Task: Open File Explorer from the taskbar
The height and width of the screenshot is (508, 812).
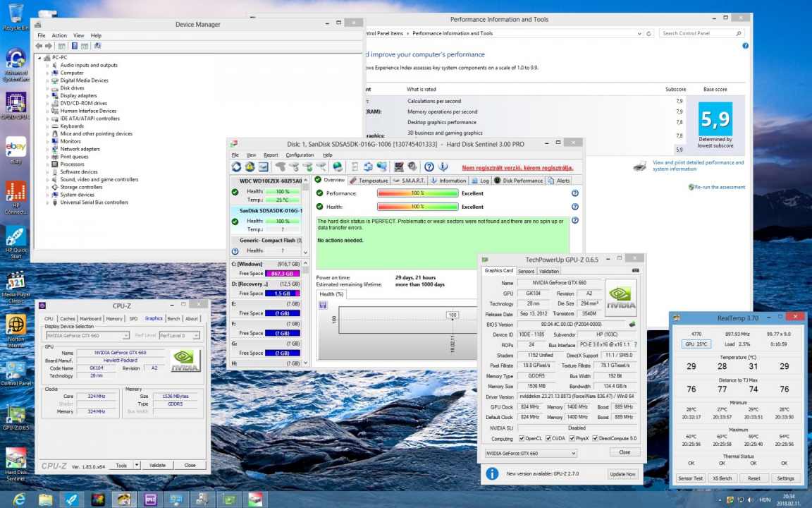Action: [46, 500]
